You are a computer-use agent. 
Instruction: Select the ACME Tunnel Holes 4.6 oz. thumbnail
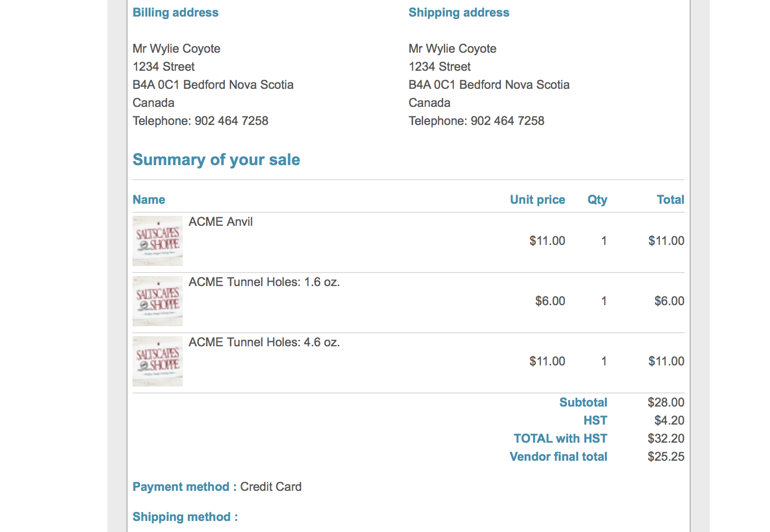tap(158, 361)
